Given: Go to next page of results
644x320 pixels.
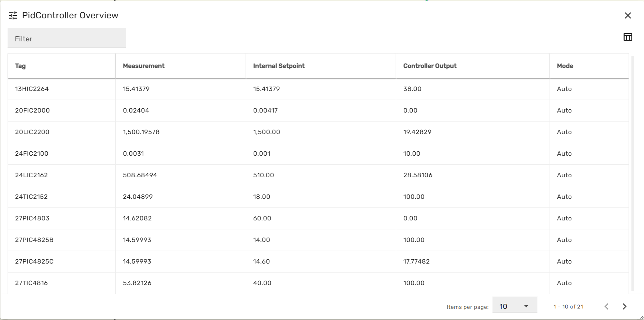Looking at the screenshot, I should pos(625,306).
